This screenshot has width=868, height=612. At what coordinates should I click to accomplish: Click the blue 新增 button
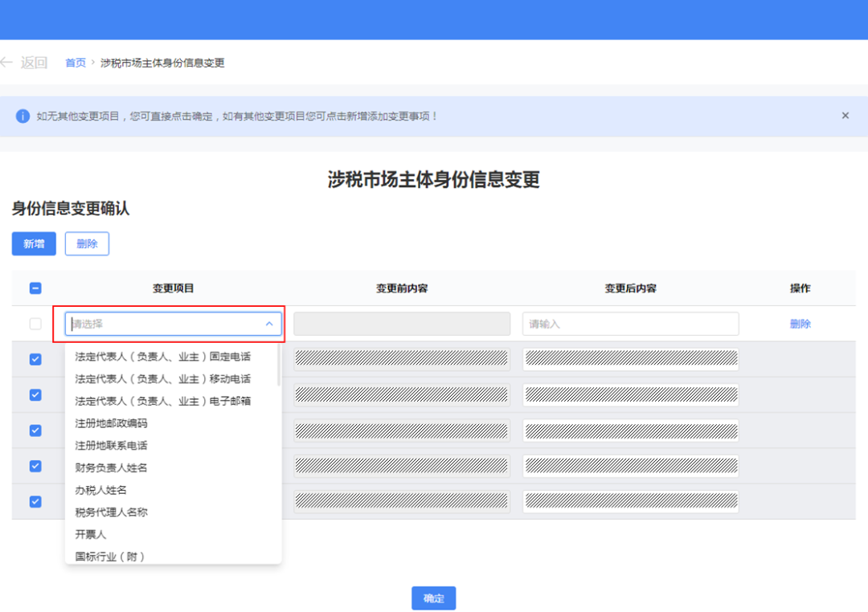(34, 243)
